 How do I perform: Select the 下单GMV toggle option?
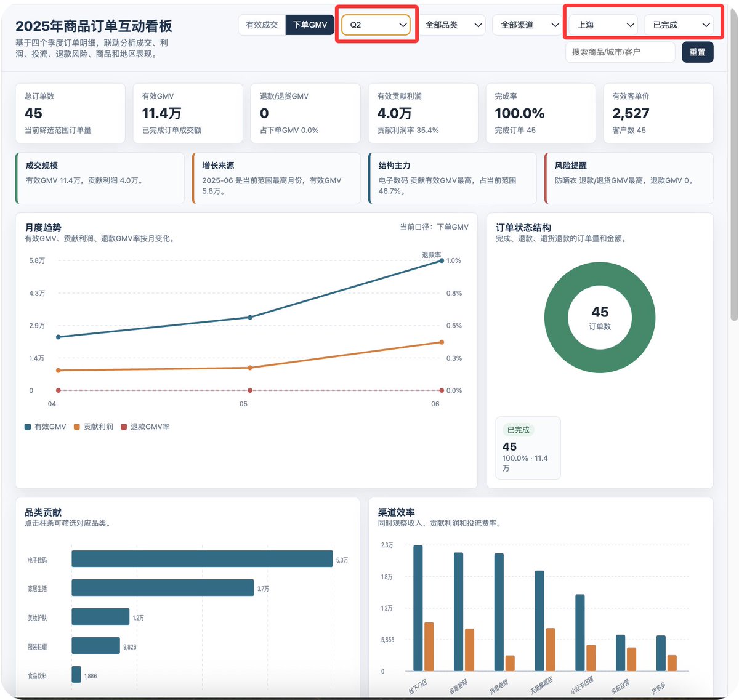[x=310, y=25]
